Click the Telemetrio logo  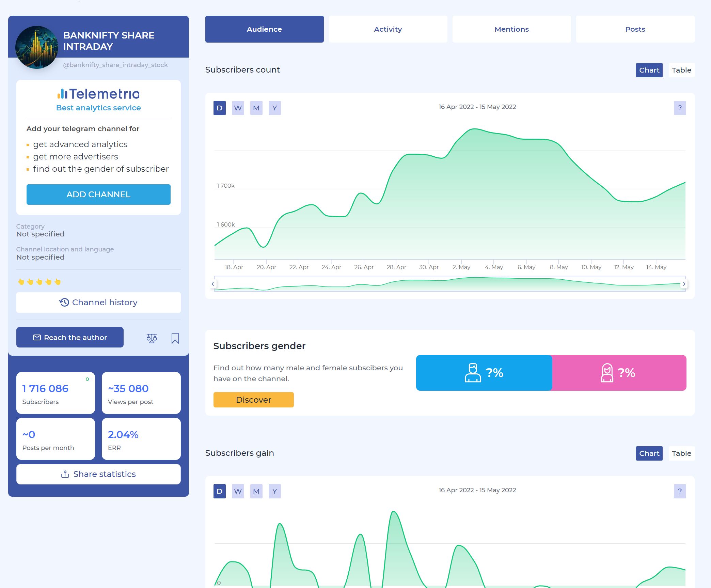[98, 94]
